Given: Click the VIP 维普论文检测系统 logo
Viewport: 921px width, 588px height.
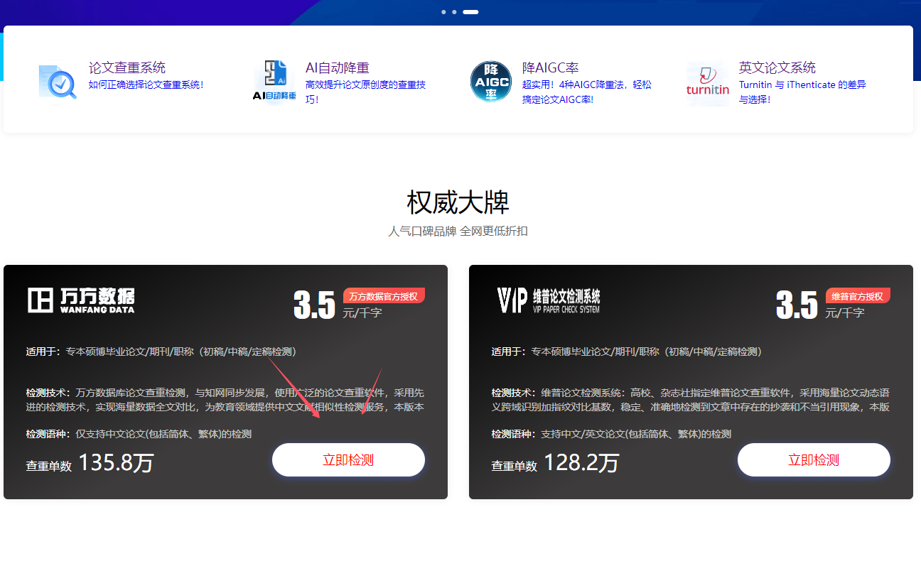Looking at the screenshot, I should coord(548,300).
